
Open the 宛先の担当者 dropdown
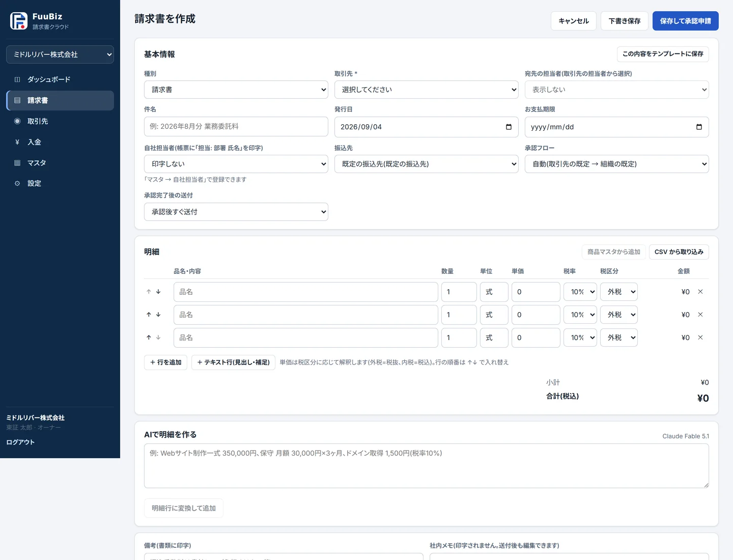point(617,90)
